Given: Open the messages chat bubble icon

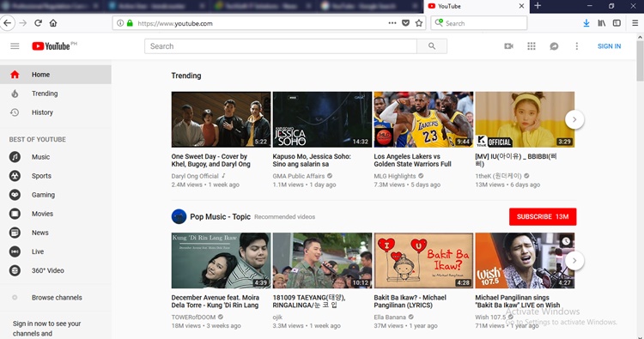Looking at the screenshot, I should (x=554, y=46).
